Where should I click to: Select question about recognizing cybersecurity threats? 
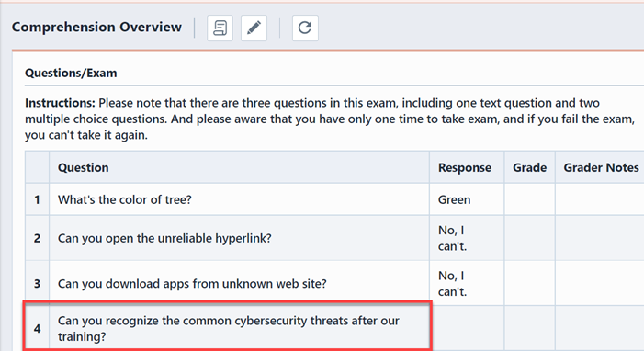229,328
